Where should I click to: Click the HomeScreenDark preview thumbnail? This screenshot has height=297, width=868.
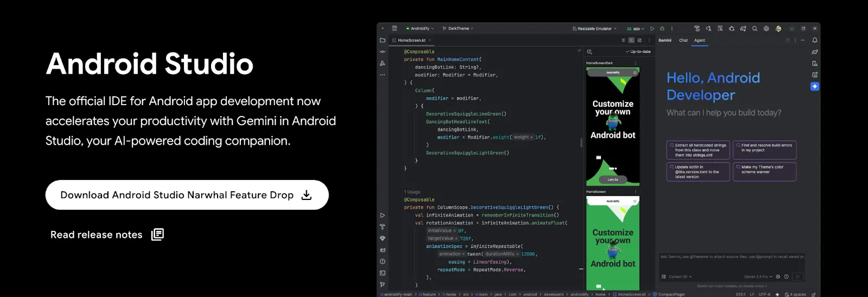pos(613,126)
